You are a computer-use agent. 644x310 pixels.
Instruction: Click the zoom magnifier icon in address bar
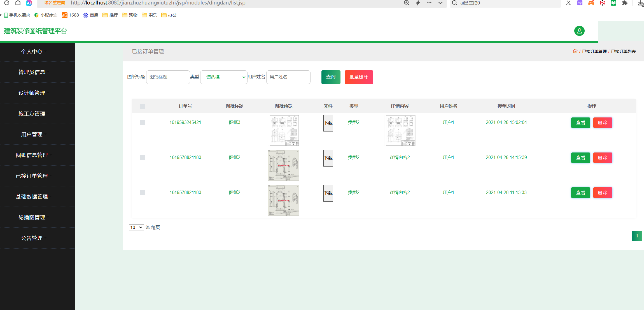click(407, 3)
